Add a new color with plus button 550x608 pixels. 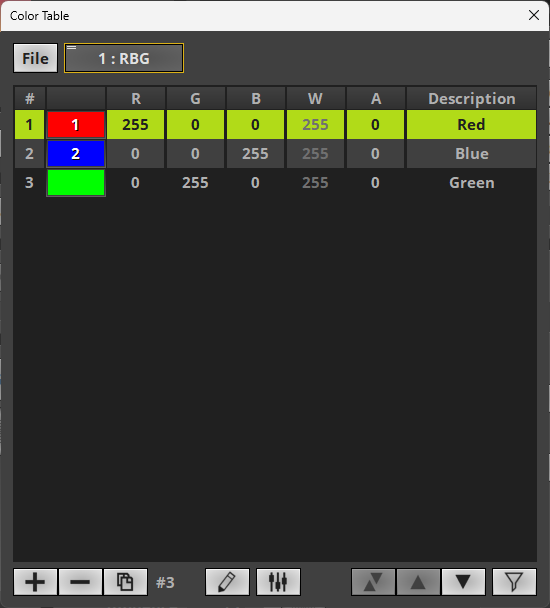pos(35,582)
